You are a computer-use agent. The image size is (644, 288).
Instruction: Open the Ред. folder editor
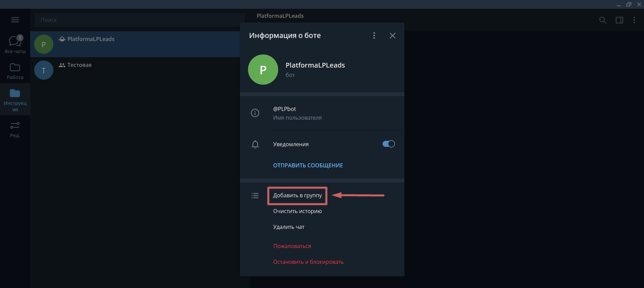pyautogui.click(x=15, y=130)
